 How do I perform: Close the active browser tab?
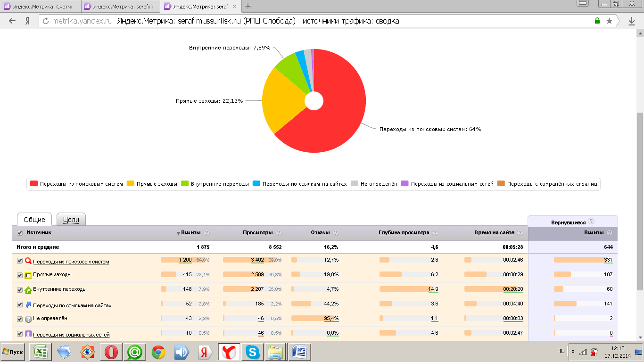tap(234, 7)
